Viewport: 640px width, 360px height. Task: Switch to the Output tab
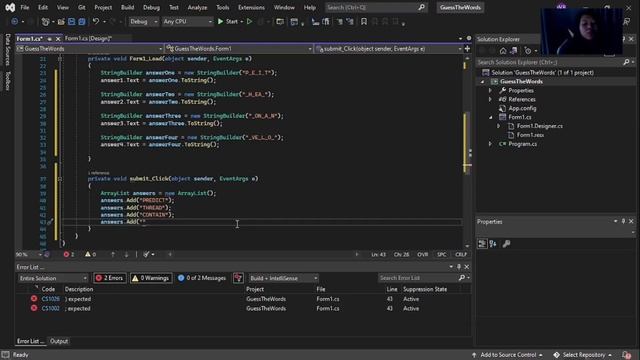coord(59,341)
